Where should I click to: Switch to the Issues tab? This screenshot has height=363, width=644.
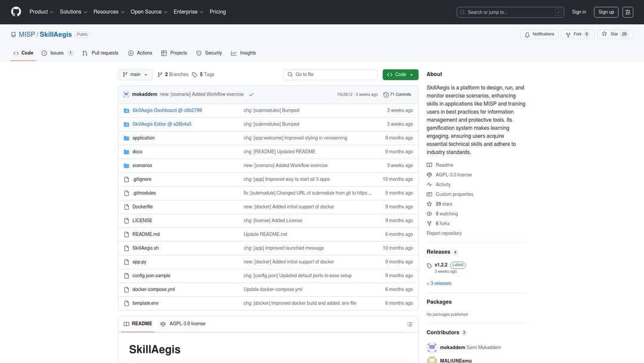57,53
